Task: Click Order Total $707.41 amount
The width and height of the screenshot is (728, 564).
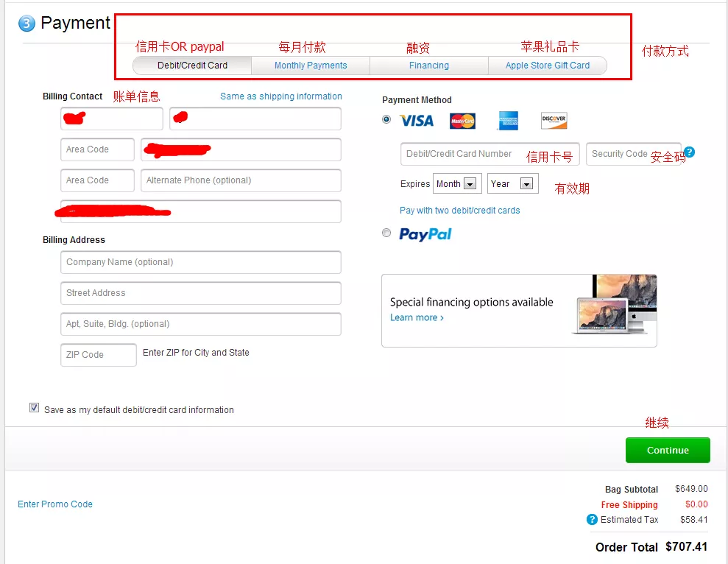Action: pos(686,547)
